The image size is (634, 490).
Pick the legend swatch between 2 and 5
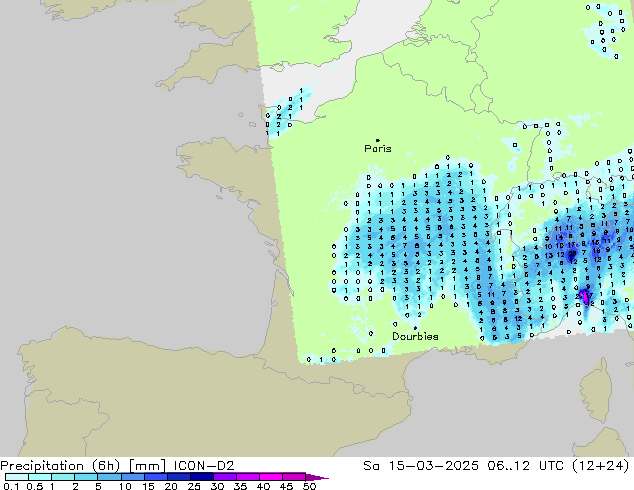tap(86, 477)
